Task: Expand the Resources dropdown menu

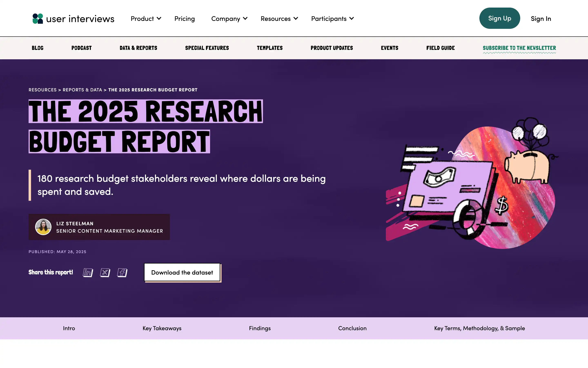Action: (x=279, y=18)
